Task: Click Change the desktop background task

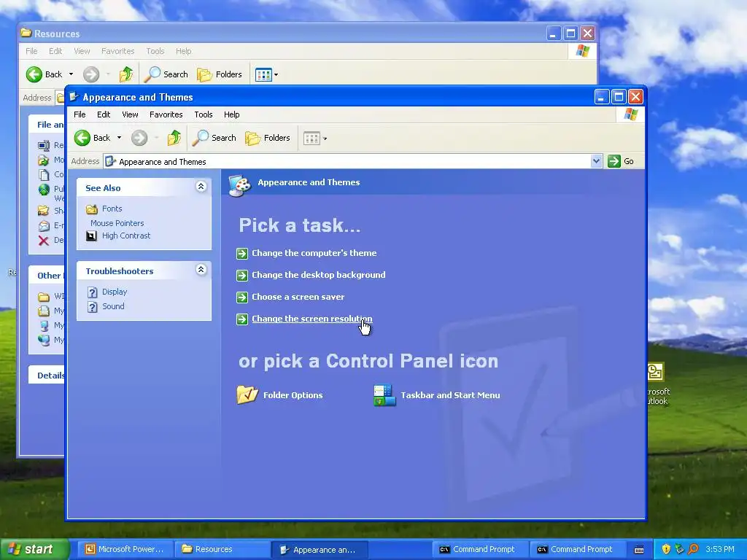Action: (318, 275)
